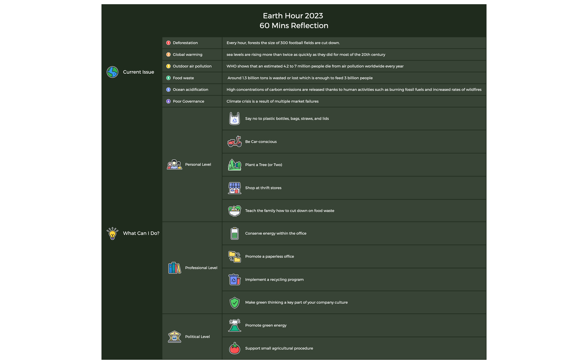Click the Food waste issue label
The height and width of the screenshot is (364, 588).
(183, 78)
